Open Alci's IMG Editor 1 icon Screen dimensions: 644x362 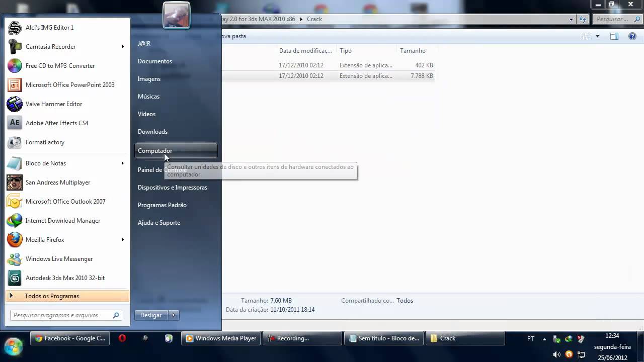tap(15, 28)
